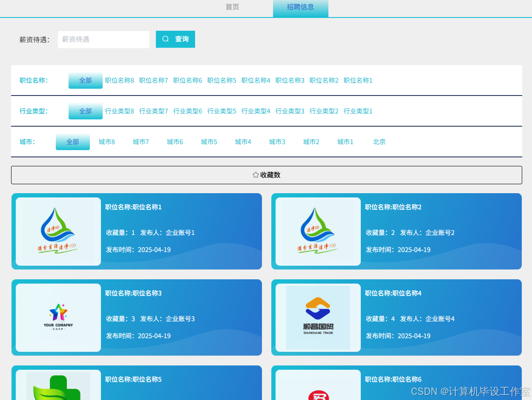Select 全部 in the 城市 filter
532x400 pixels.
[73, 142]
